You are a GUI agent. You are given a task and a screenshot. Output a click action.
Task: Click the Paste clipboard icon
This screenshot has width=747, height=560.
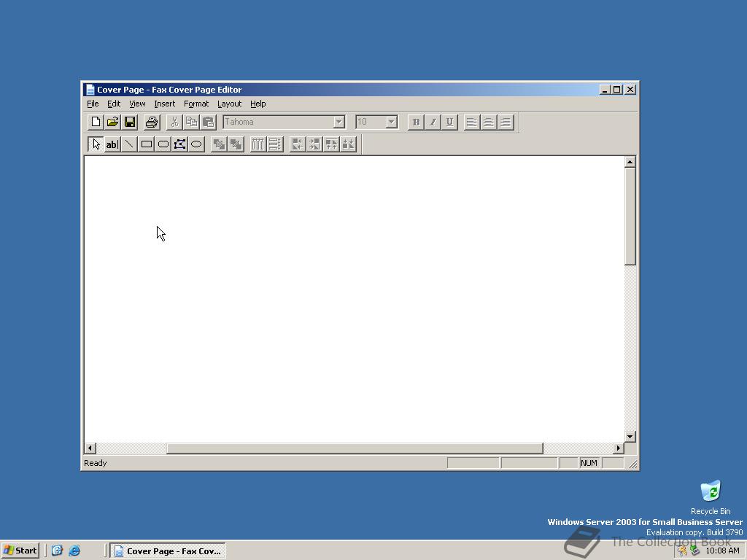tap(208, 122)
